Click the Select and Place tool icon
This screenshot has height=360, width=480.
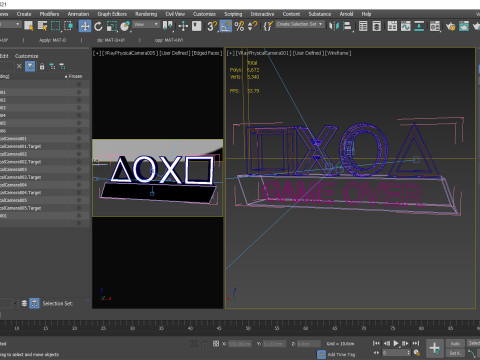pos(125,26)
